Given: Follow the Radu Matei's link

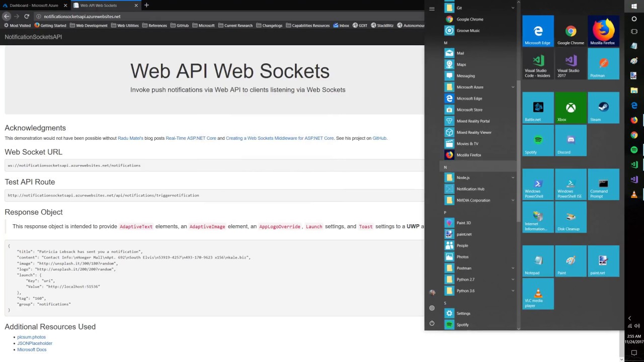Looking at the screenshot, I should click(x=130, y=138).
